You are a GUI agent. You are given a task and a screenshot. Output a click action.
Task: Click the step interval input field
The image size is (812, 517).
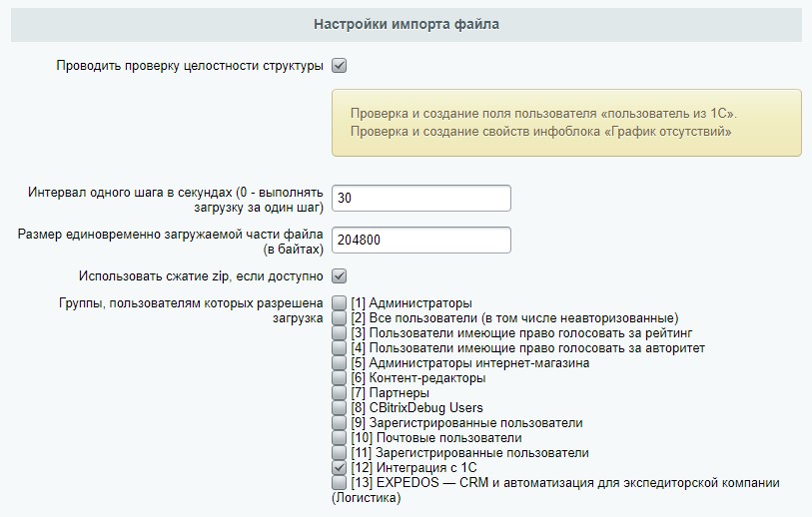tap(420, 199)
